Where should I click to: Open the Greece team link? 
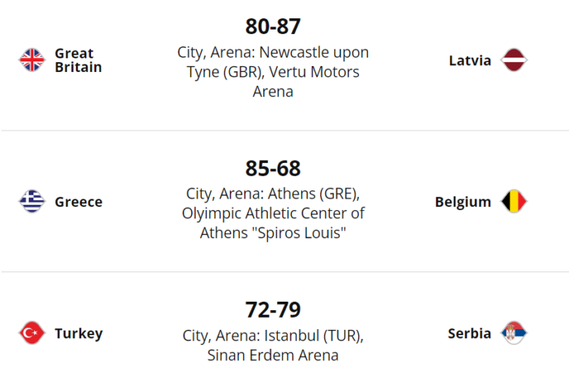[78, 202]
